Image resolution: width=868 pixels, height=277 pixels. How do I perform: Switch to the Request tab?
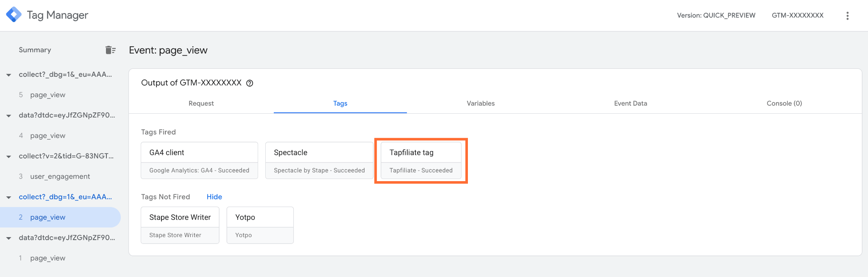(x=201, y=104)
